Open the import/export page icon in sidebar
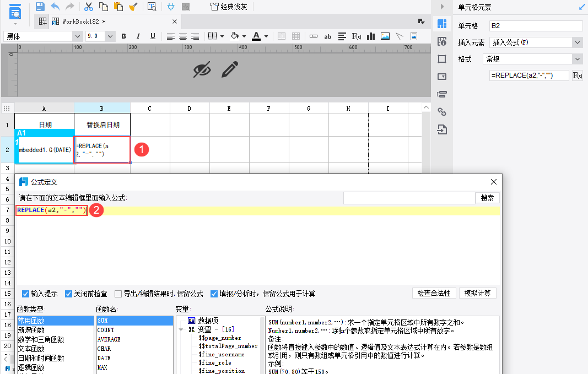Screen dimensions: 588x374 click(442, 129)
